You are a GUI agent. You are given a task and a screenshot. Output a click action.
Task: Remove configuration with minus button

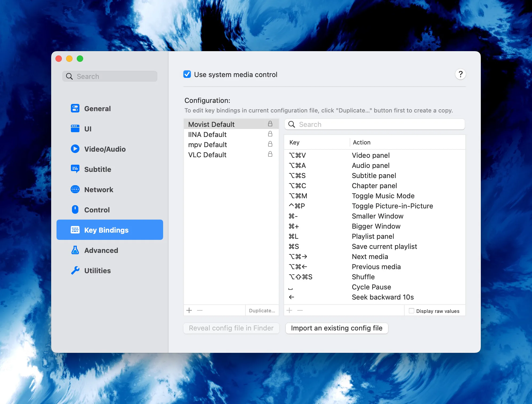[200, 310]
